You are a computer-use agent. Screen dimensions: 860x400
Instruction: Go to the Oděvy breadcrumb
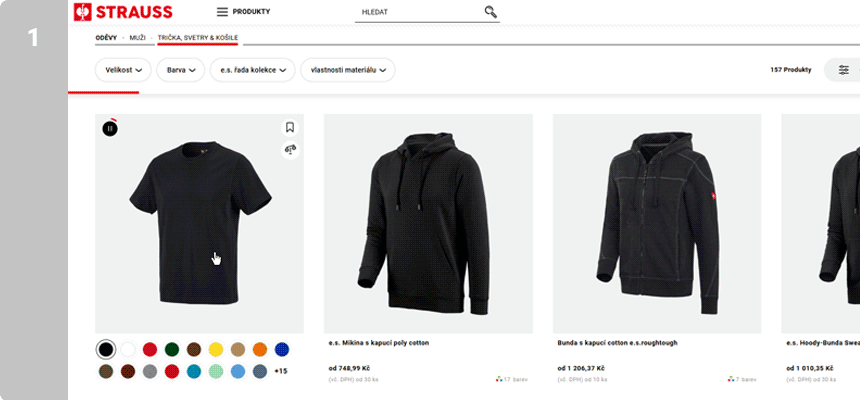click(106, 38)
